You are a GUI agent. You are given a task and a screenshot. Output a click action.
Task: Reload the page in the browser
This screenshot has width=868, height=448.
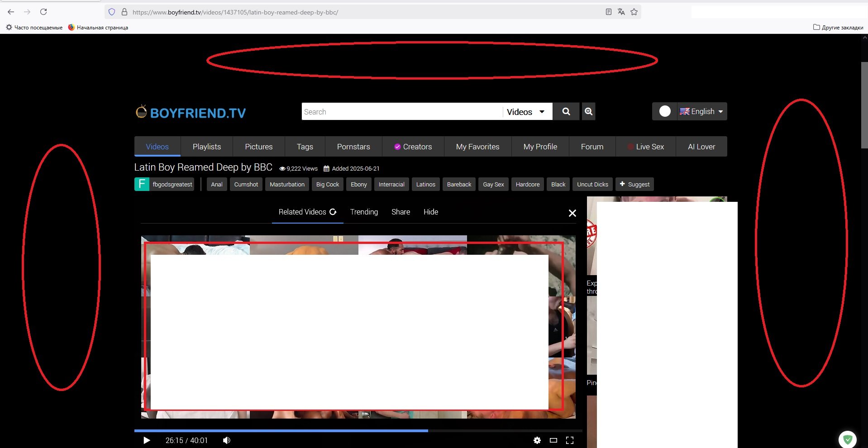coord(43,12)
